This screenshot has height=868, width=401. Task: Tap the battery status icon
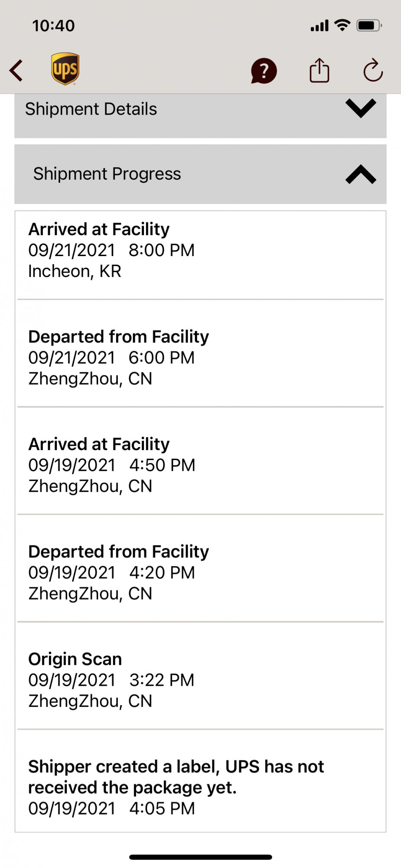(x=369, y=26)
